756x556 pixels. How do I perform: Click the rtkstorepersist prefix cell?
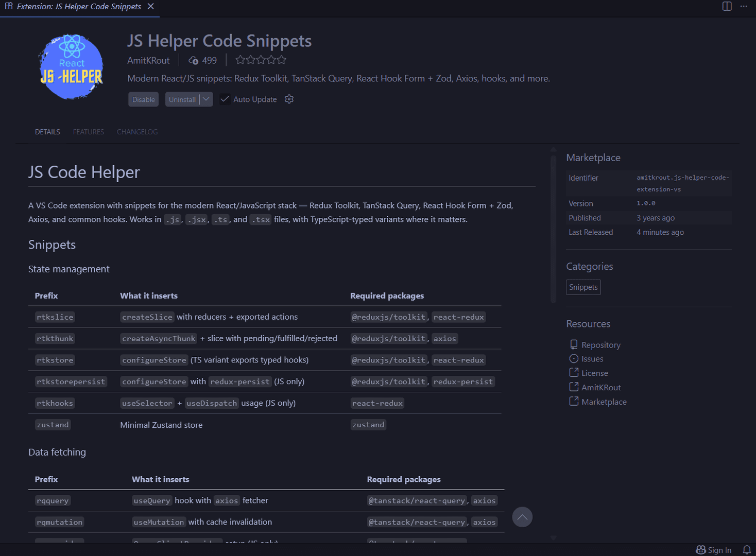(71, 382)
